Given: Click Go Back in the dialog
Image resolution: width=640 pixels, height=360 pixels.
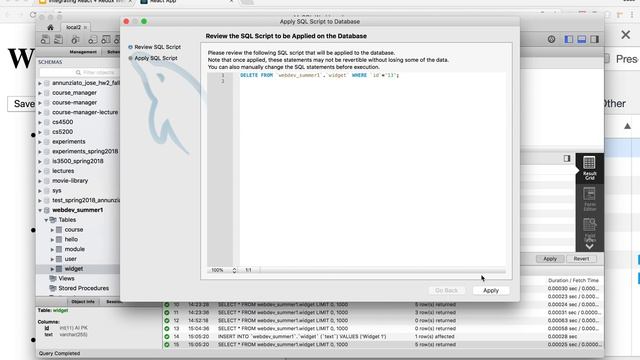Looking at the screenshot, I should coord(447,291).
